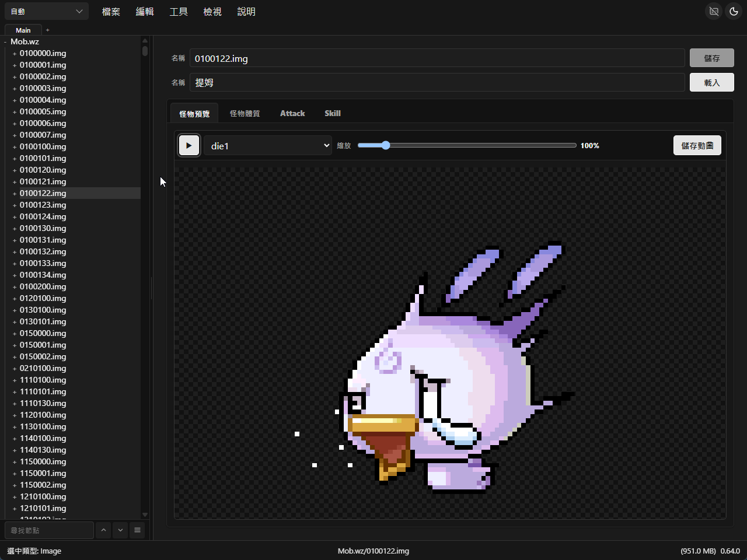747x560 pixels.
Task: Click the 0100122.img name field
Action: point(437,58)
